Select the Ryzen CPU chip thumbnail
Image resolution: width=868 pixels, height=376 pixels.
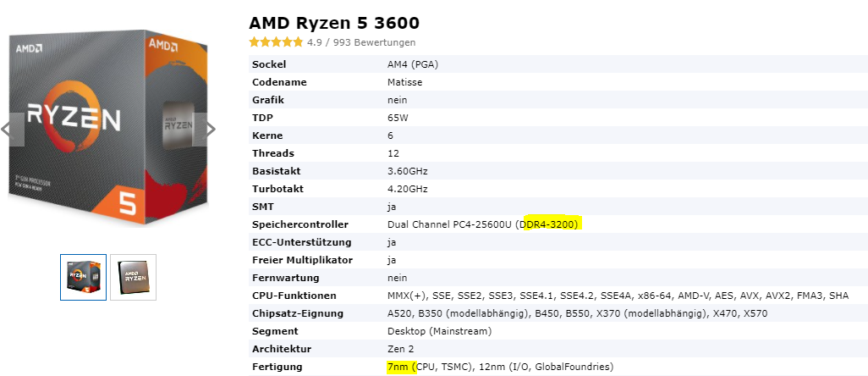pyautogui.click(x=134, y=277)
